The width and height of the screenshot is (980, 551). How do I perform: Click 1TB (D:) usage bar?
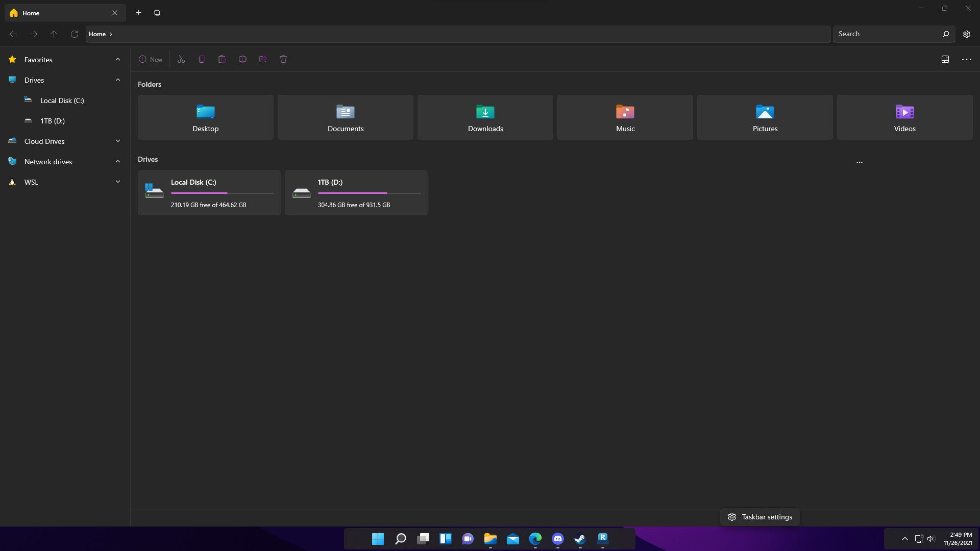370,193
